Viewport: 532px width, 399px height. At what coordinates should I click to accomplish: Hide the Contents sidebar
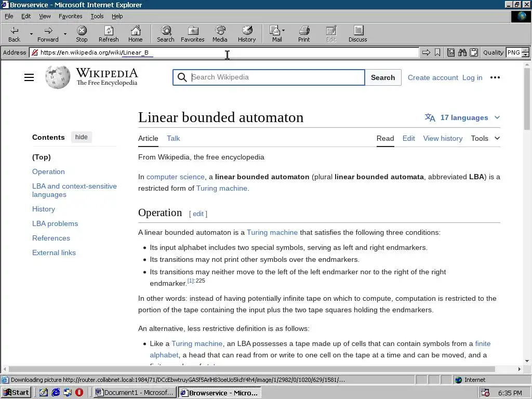[82, 137]
